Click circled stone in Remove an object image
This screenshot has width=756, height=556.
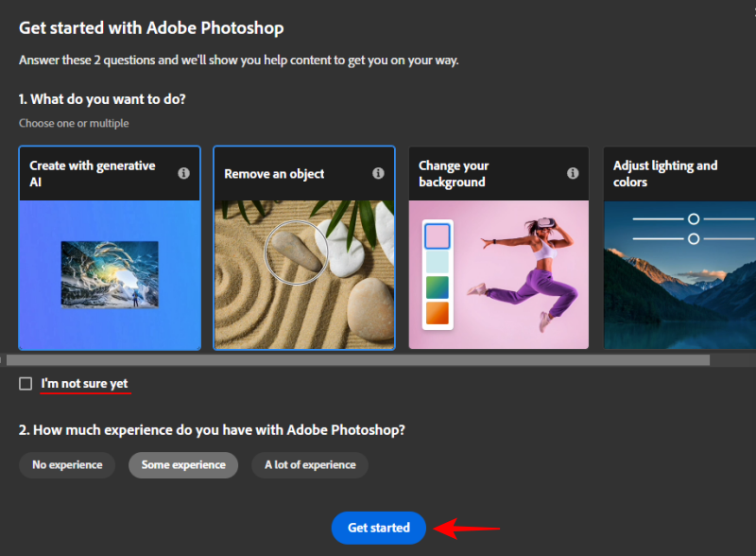[297, 251]
